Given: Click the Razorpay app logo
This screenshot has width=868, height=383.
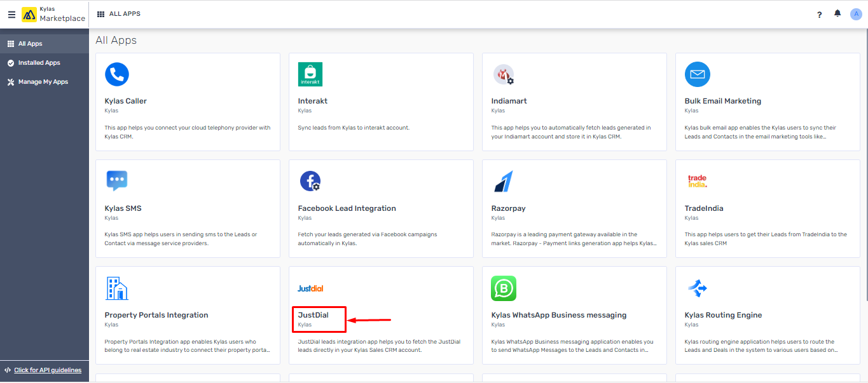Looking at the screenshot, I should click(503, 182).
